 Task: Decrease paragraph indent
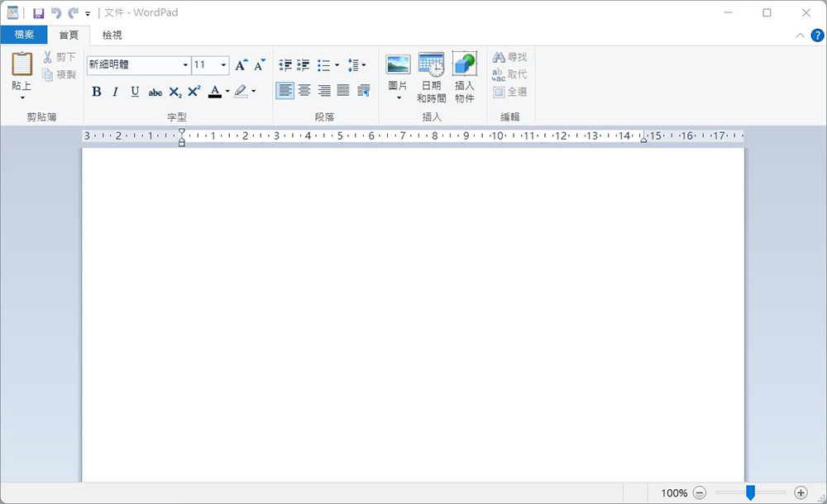(285, 64)
